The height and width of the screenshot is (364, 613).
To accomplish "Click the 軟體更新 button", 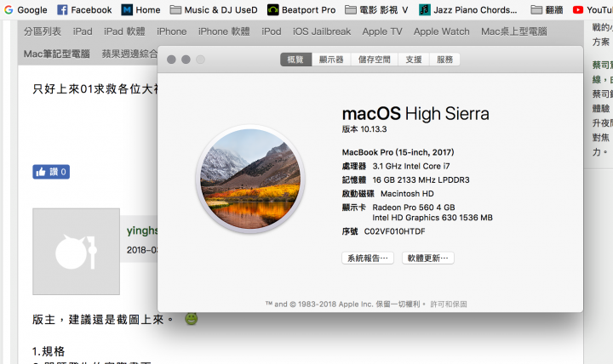I will pyautogui.click(x=428, y=259).
